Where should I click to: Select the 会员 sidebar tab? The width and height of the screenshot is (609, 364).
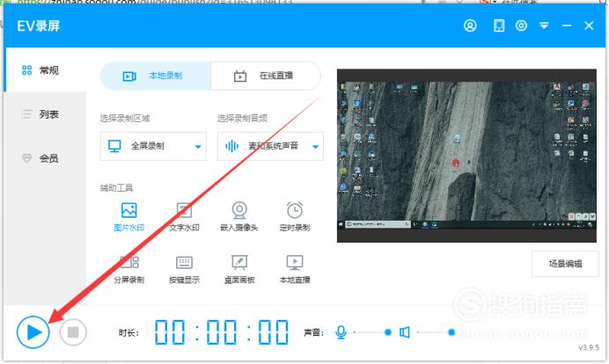tap(45, 158)
